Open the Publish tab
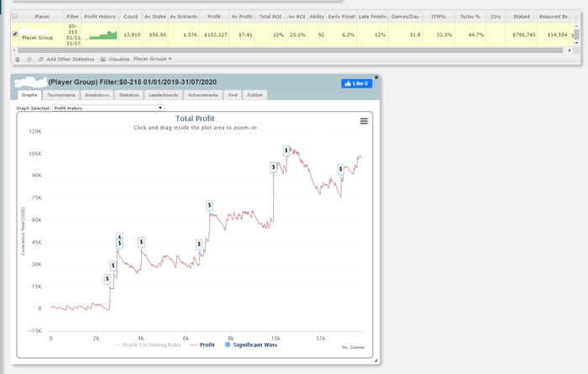The image size is (588, 374). coord(255,95)
